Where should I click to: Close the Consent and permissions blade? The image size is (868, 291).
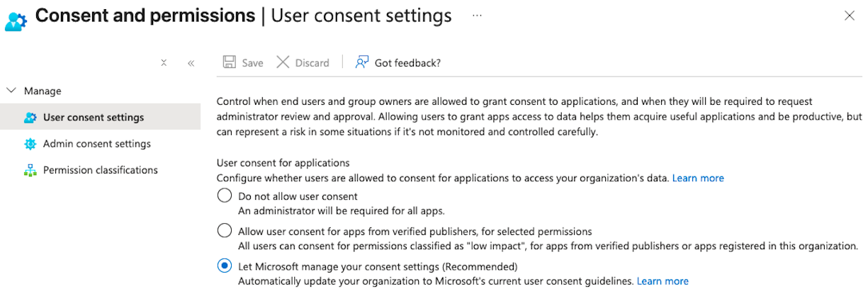[x=849, y=16]
